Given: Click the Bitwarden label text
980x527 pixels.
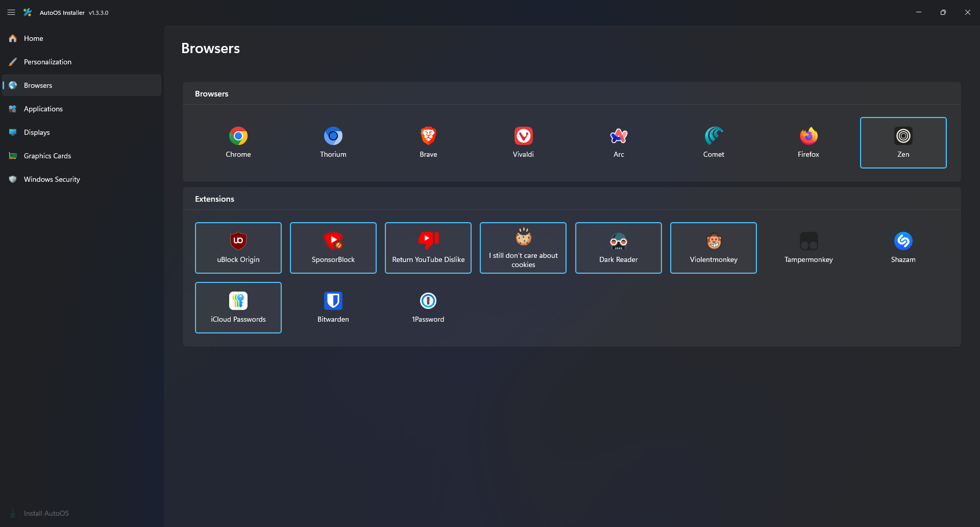Looking at the screenshot, I should pyautogui.click(x=333, y=319).
